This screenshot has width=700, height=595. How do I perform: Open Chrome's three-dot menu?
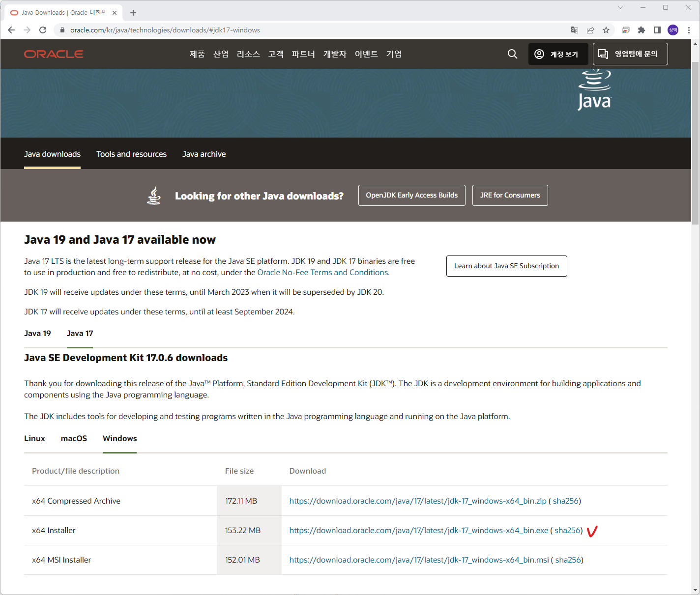click(x=689, y=30)
